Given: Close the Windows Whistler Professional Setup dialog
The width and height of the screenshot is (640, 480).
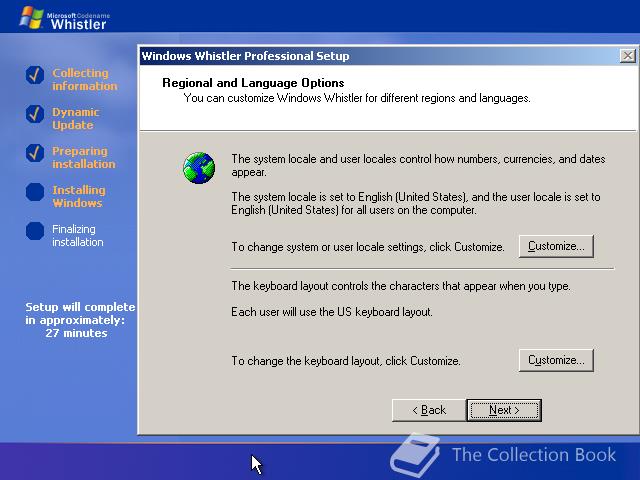Looking at the screenshot, I should pyautogui.click(x=628, y=56).
